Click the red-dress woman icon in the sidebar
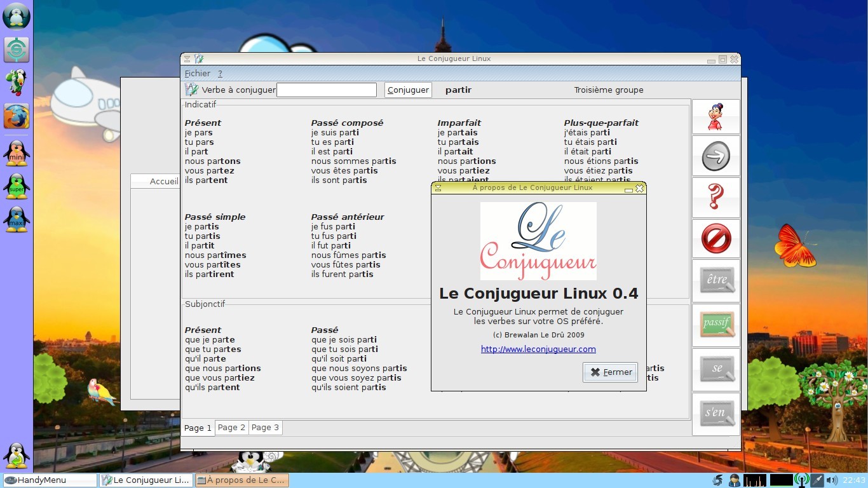The width and height of the screenshot is (868, 488). coord(716,116)
